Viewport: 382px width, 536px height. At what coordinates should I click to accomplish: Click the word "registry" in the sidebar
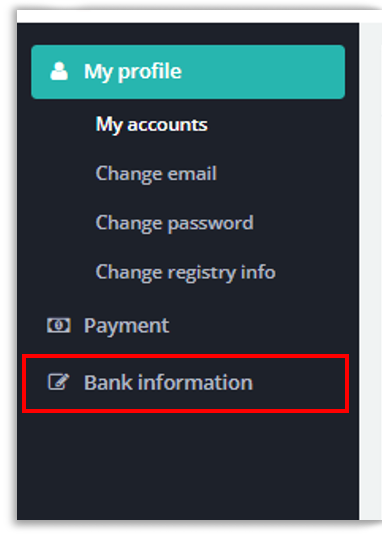coord(202,273)
